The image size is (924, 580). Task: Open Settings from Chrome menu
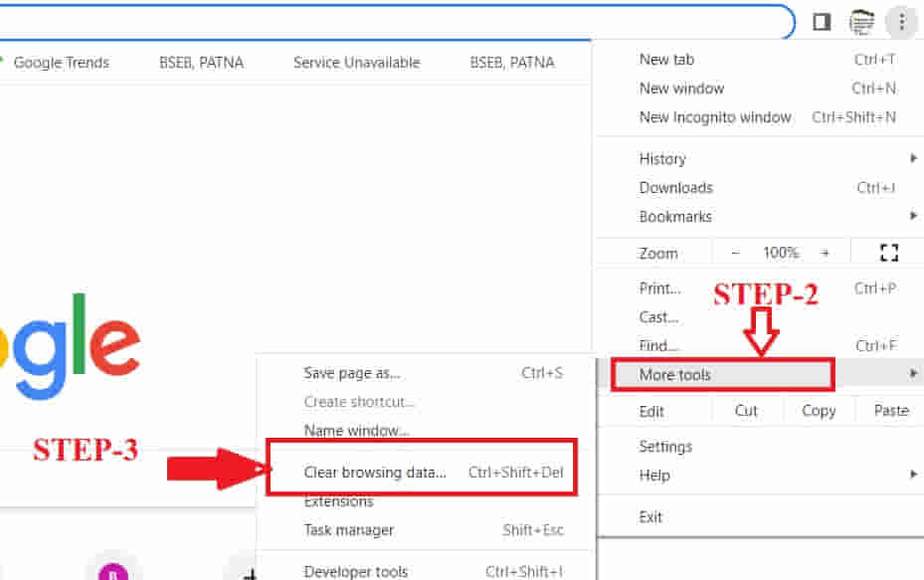[760, 447]
